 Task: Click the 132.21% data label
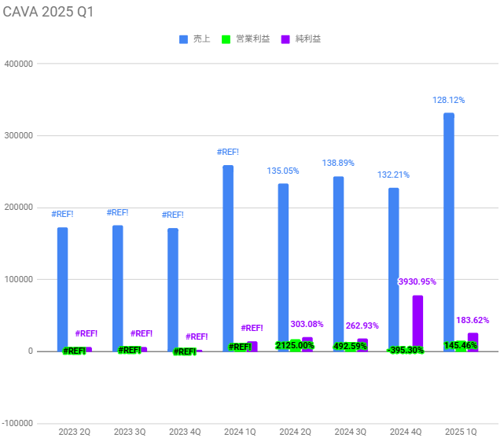[x=393, y=175]
